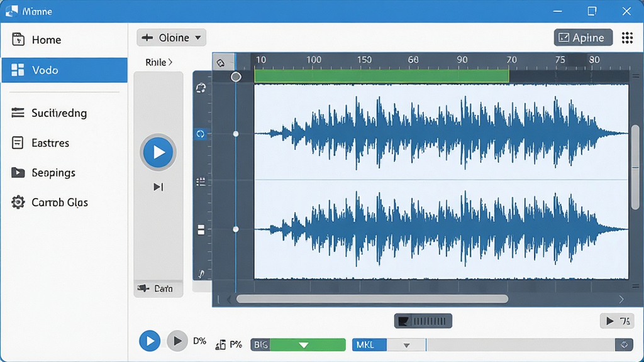Click the horizontal scrollbar thumb below the waveform

[372, 299]
